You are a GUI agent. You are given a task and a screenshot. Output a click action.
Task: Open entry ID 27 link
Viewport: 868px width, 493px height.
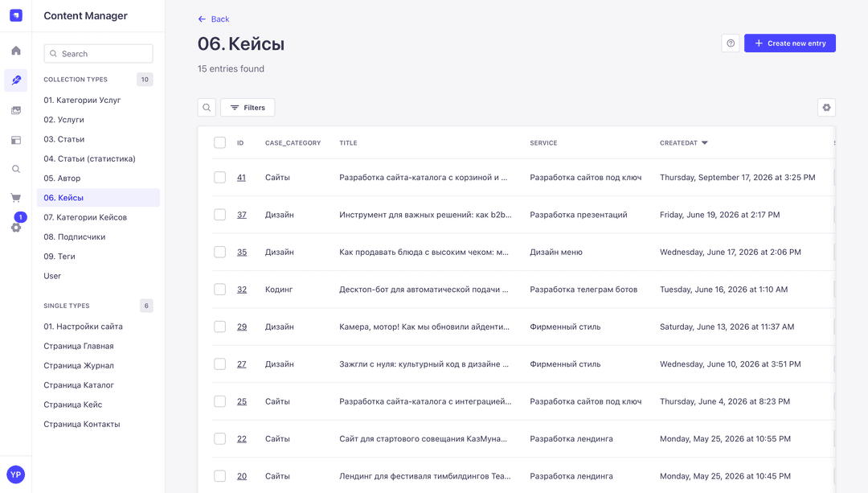pyautogui.click(x=242, y=364)
